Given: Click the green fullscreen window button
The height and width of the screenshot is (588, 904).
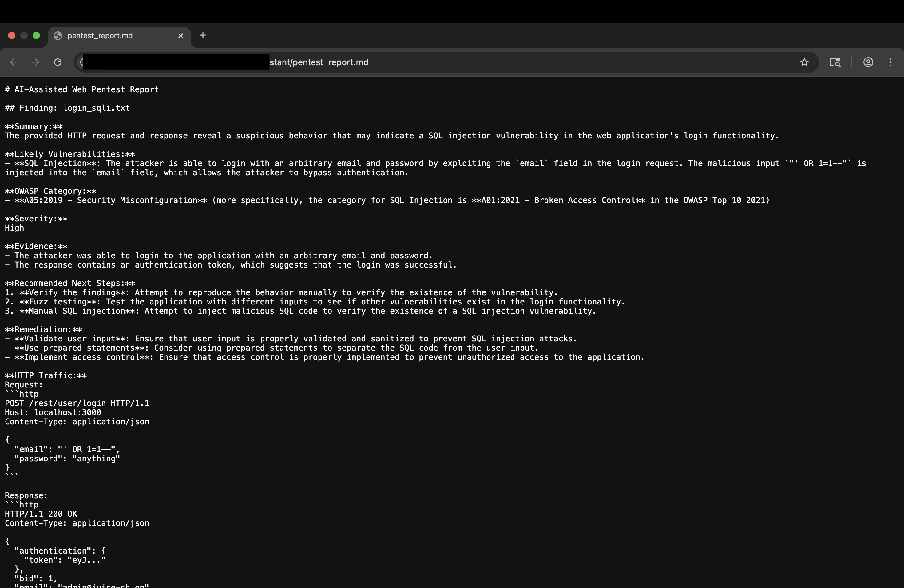Looking at the screenshot, I should [37, 35].
